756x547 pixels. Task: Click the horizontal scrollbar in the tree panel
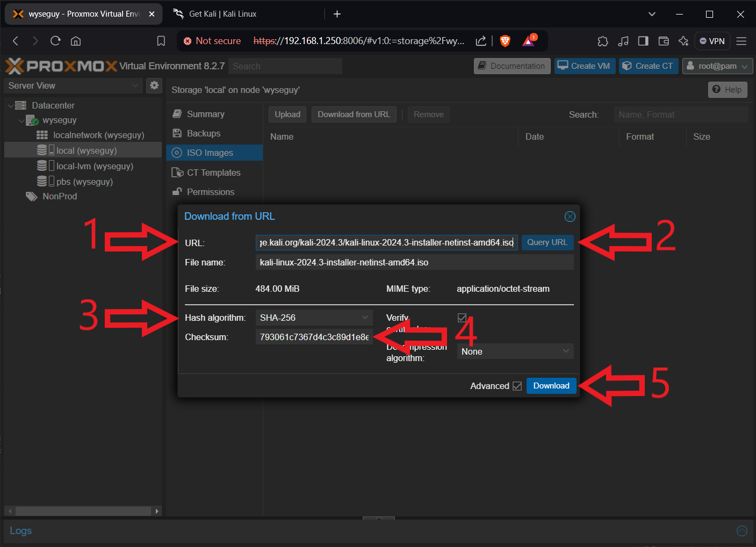[x=83, y=511]
